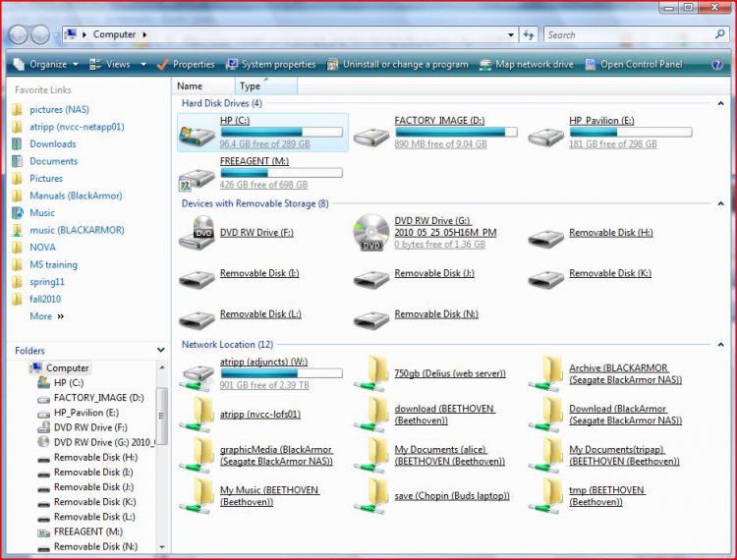The height and width of the screenshot is (560, 737).
Task: Open Manuals (BlackArmor) favorite link
Action: coord(76,196)
